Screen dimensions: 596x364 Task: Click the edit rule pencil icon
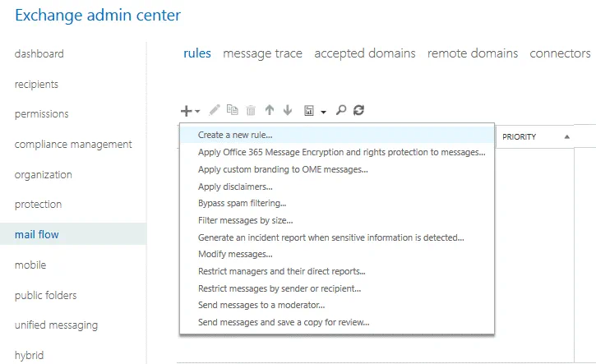[215, 109]
